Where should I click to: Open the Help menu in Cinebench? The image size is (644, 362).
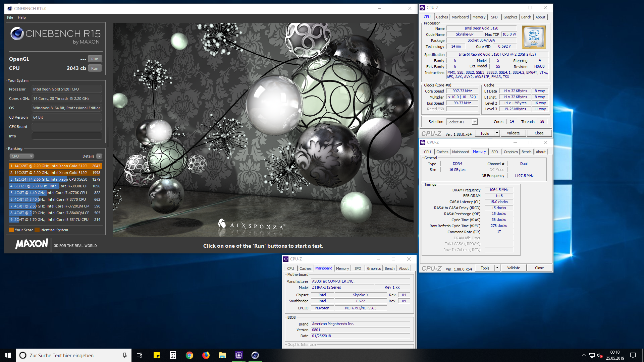pos(22,17)
